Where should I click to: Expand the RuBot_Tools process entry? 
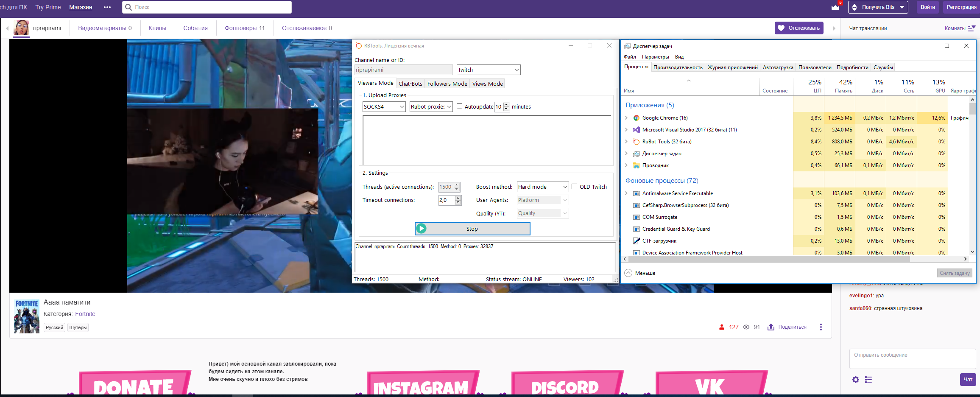click(x=626, y=142)
